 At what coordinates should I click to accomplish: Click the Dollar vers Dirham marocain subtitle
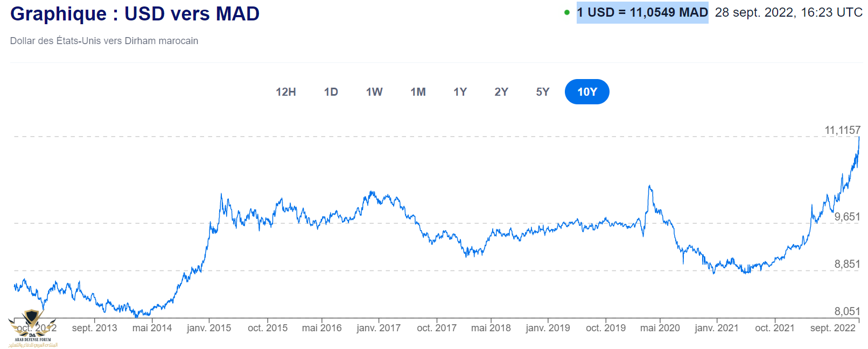104,41
